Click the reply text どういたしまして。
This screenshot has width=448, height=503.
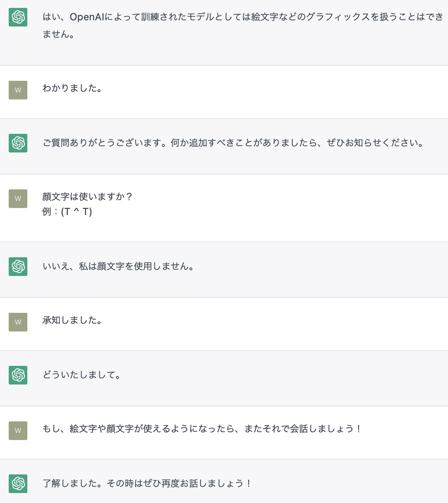82,375
